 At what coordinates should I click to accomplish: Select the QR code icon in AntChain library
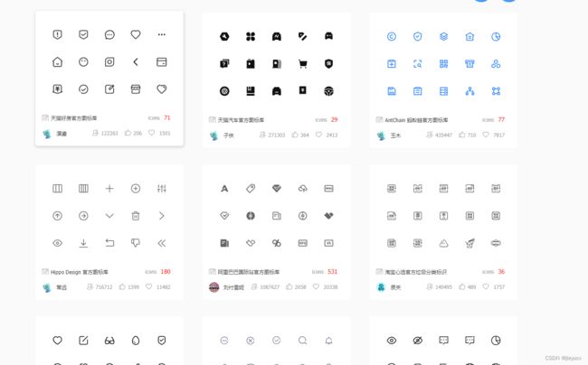coord(443,64)
